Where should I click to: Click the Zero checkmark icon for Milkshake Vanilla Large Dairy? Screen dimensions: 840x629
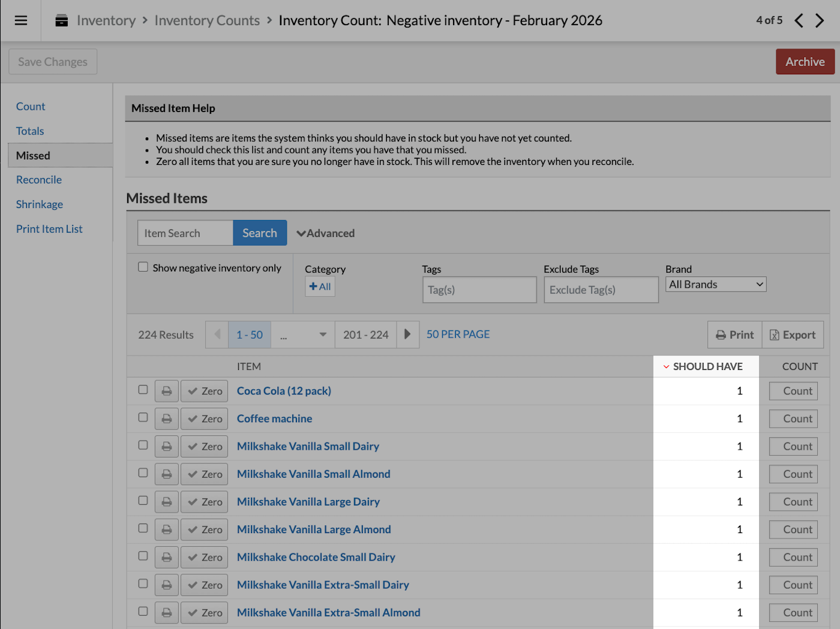(193, 501)
